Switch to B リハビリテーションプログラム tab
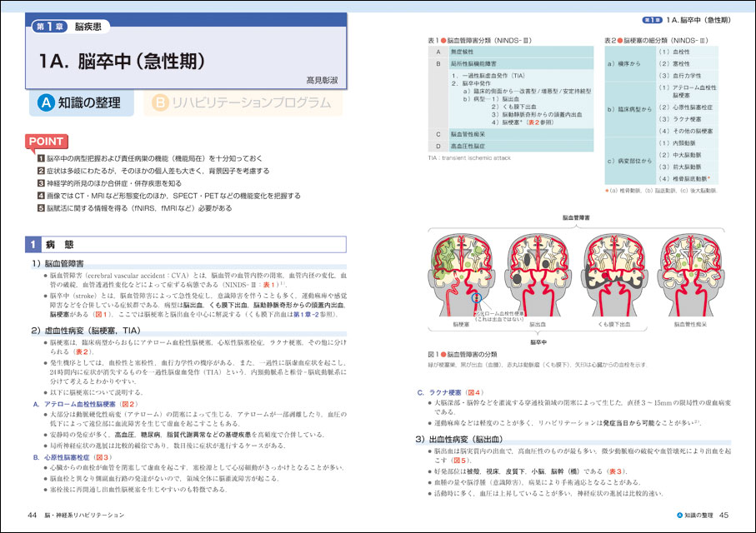This screenshot has width=756, height=533. [248, 103]
